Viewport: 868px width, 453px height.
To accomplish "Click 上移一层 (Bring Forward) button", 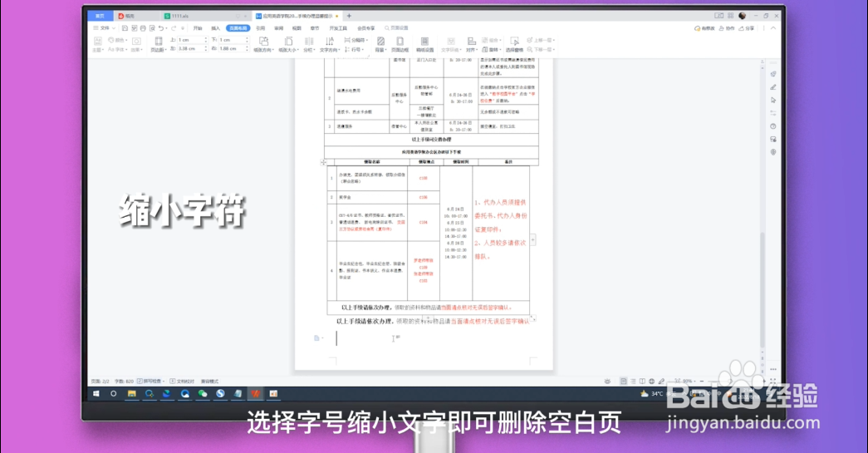I will pyautogui.click(x=541, y=41).
